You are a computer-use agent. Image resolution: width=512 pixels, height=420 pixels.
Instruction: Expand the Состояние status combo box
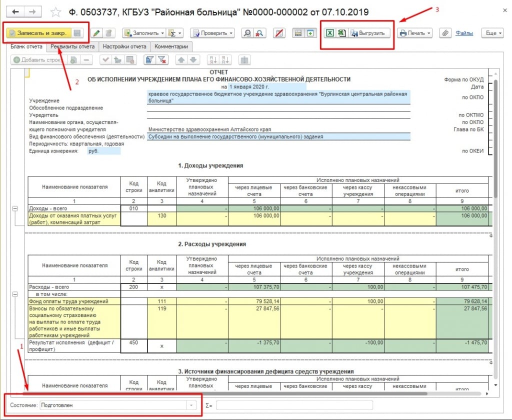[x=191, y=405]
